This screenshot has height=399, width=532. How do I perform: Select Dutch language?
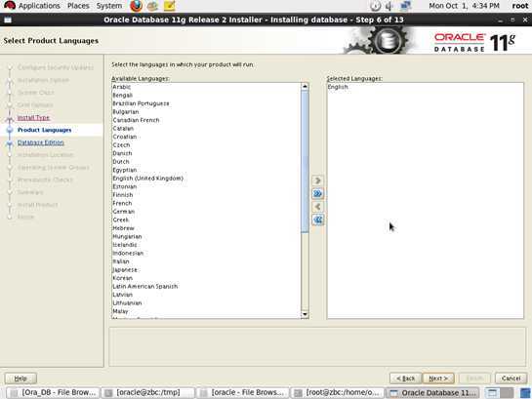pos(121,162)
